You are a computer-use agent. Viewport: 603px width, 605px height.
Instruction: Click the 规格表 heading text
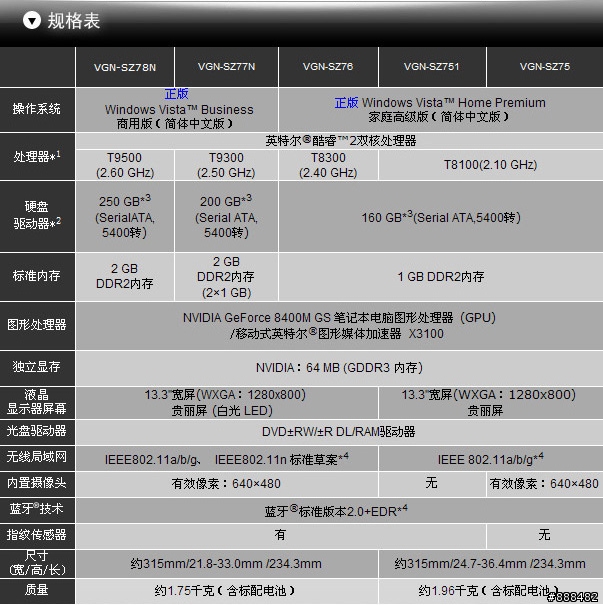pos(74,21)
